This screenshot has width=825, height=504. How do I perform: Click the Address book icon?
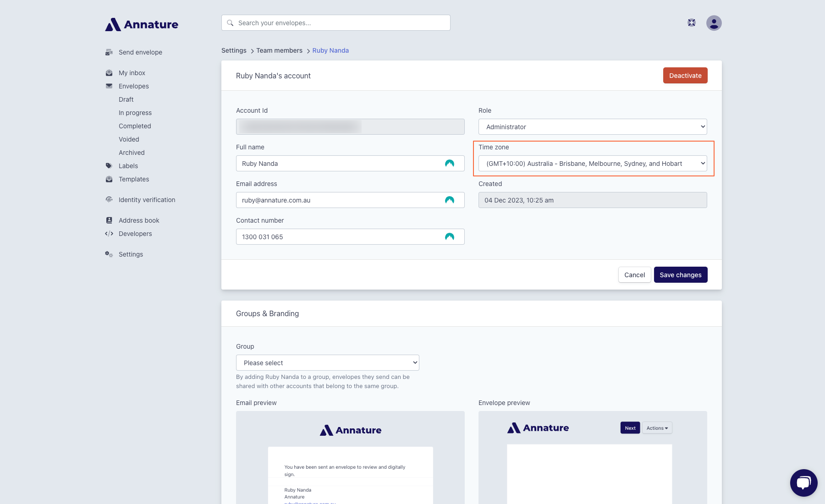pos(109,220)
